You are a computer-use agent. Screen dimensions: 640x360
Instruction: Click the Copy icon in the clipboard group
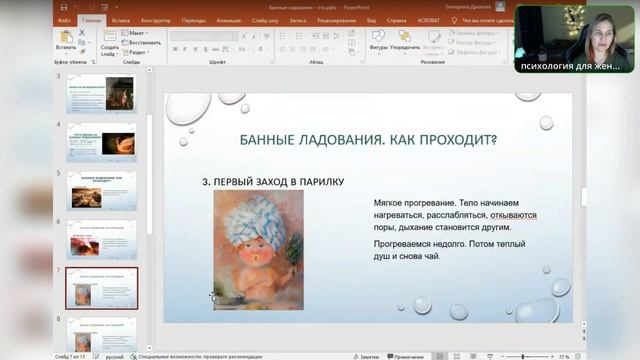[82, 42]
